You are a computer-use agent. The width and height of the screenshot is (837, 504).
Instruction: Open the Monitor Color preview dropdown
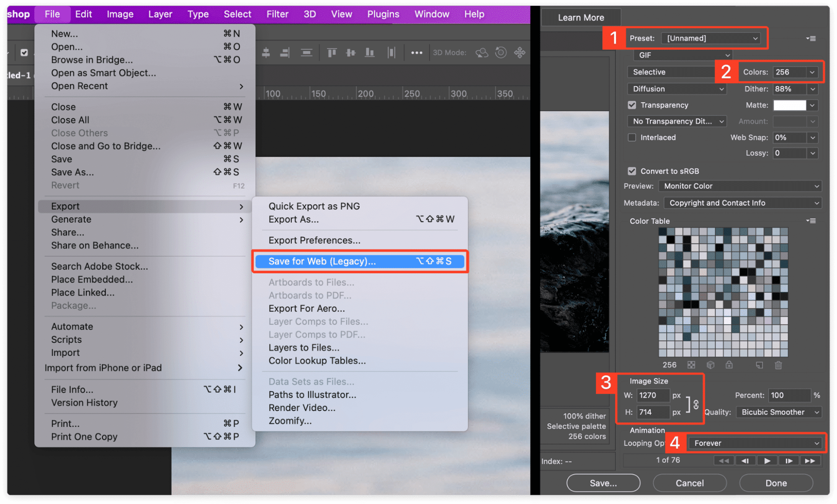click(740, 186)
